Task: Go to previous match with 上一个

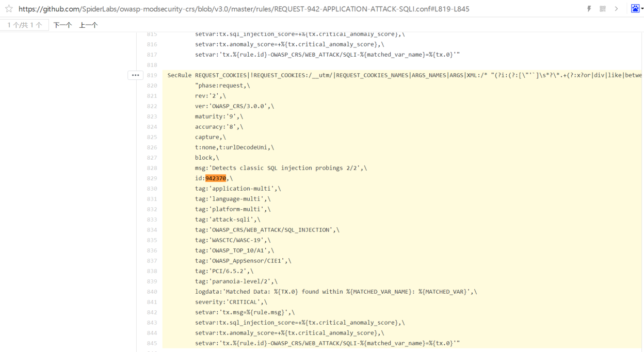Action: pos(88,25)
